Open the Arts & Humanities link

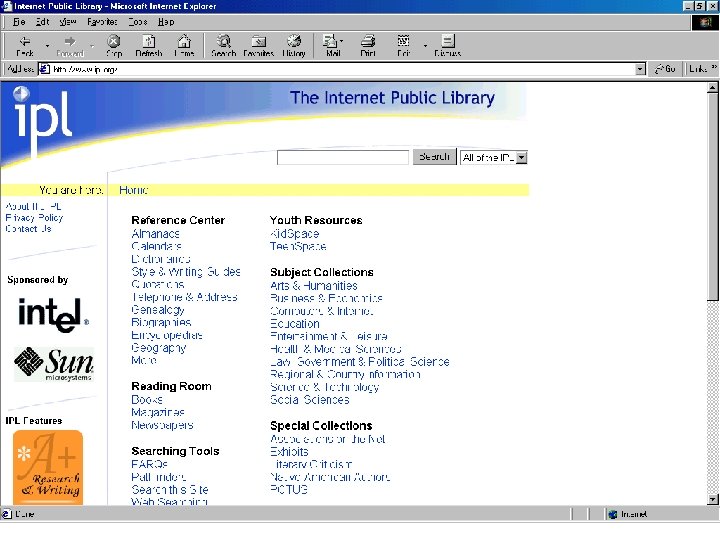pyautogui.click(x=314, y=286)
